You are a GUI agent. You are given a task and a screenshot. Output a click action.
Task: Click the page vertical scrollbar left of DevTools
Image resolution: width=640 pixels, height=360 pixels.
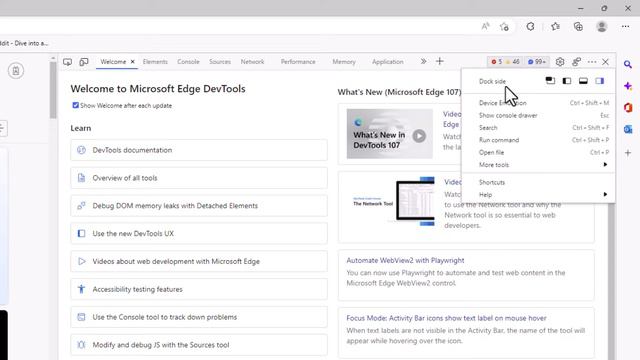[53, 90]
